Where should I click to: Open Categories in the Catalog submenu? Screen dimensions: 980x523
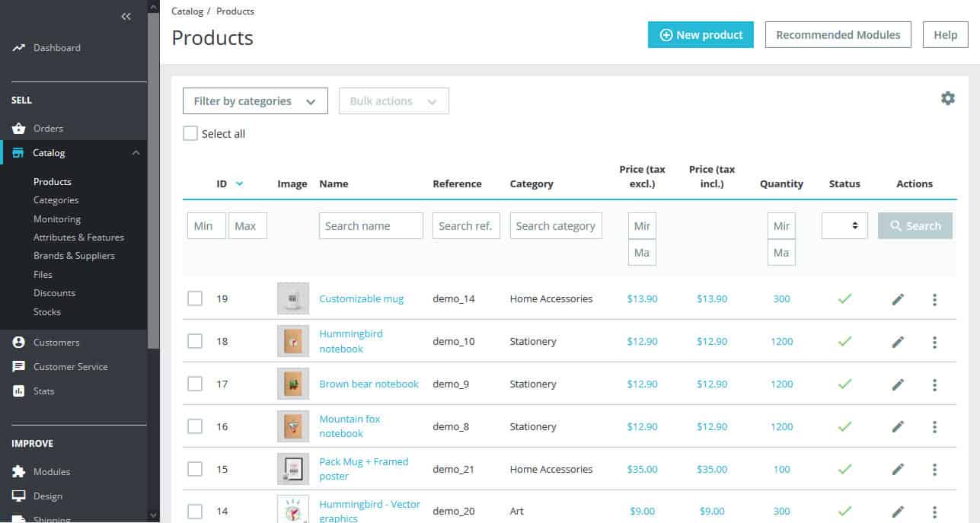coord(56,200)
